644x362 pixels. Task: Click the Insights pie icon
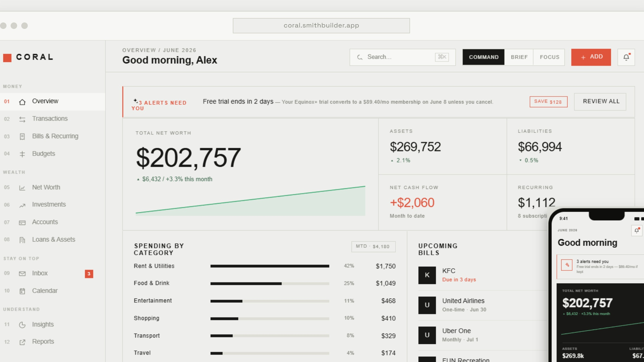(22, 325)
